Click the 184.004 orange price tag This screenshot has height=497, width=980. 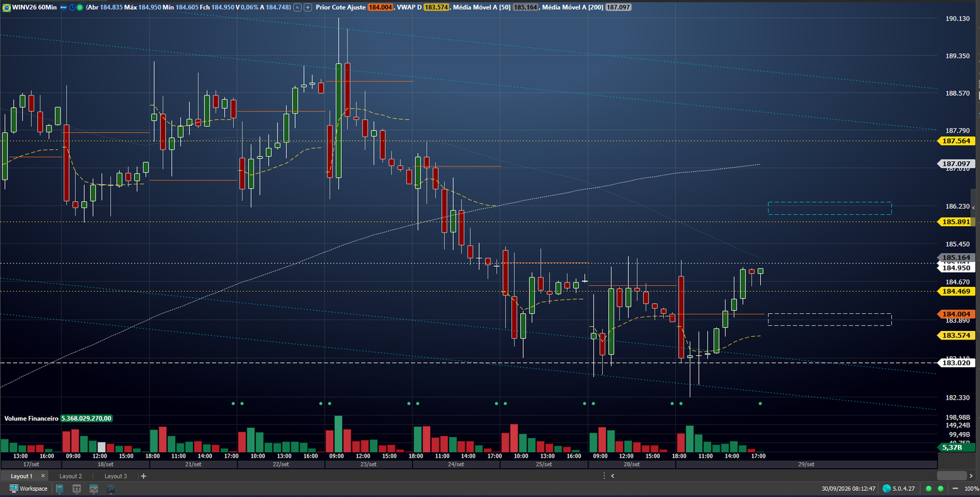[x=956, y=314]
